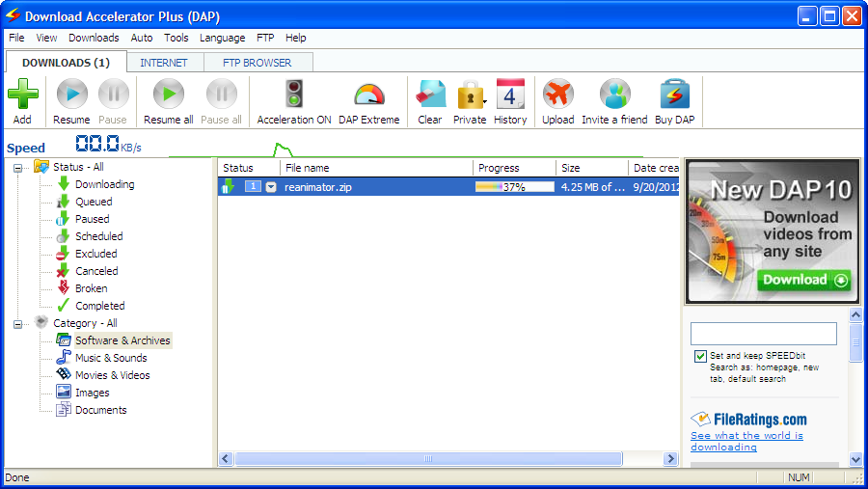Switch to the FTP BROWSER tab
This screenshot has height=489, width=868.
257,63
